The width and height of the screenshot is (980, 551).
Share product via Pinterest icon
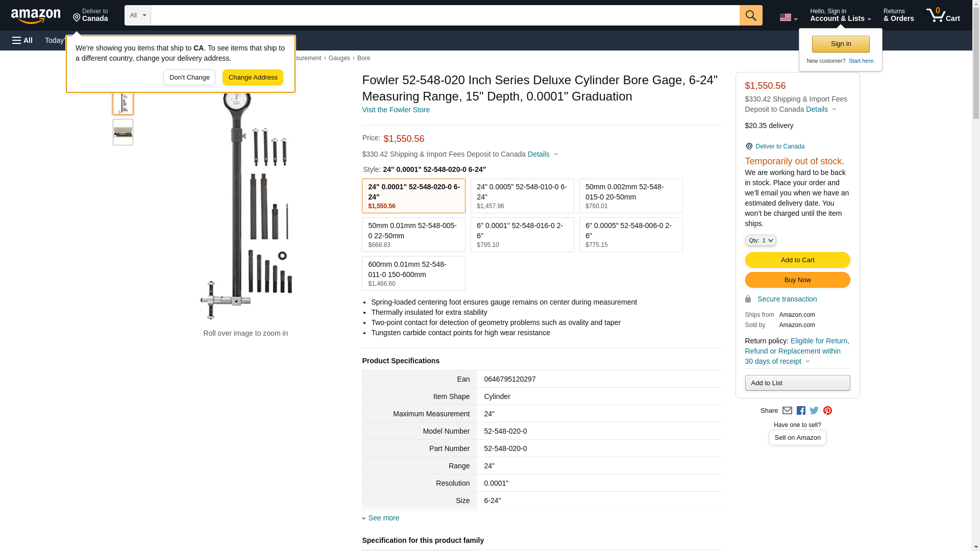click(827, 411)
